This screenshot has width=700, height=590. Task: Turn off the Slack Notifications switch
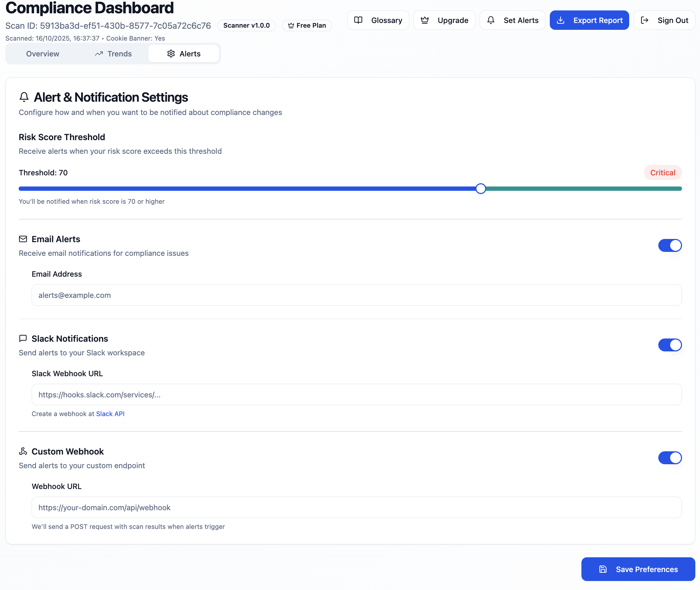coord(670,345)
